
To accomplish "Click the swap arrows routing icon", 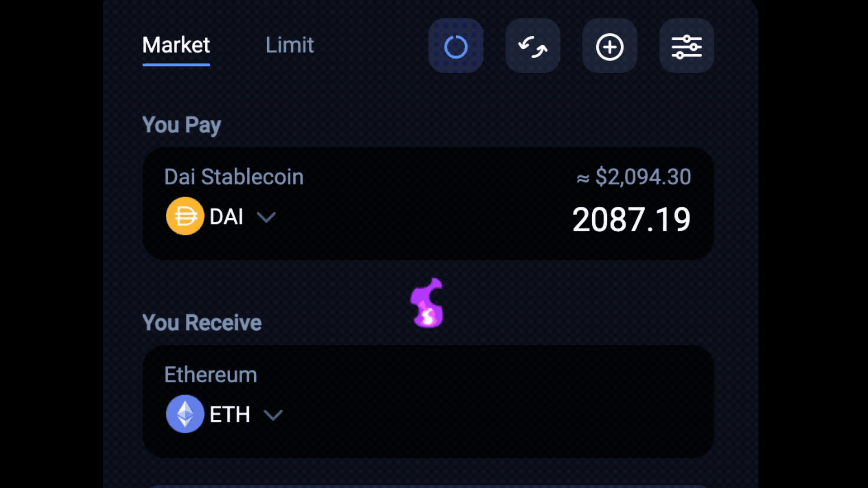I will click(x=533, y=46).
